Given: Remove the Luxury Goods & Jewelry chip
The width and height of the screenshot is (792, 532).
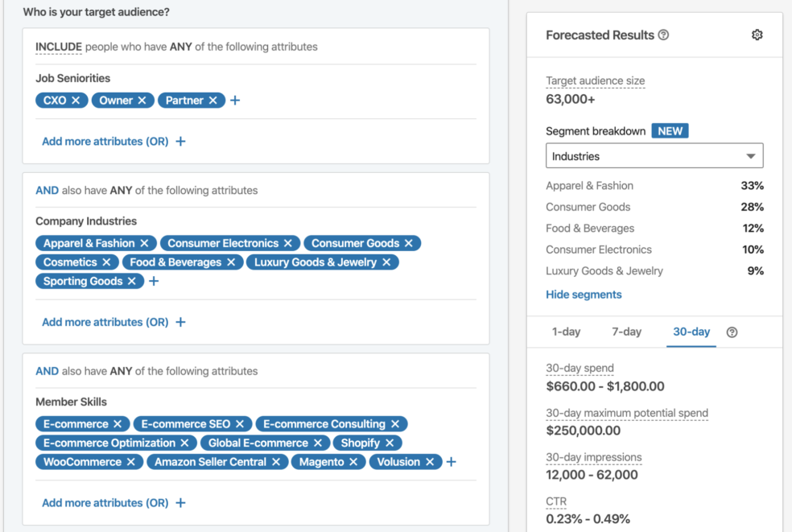Looking at the screenshot, I should coord(386,262).
